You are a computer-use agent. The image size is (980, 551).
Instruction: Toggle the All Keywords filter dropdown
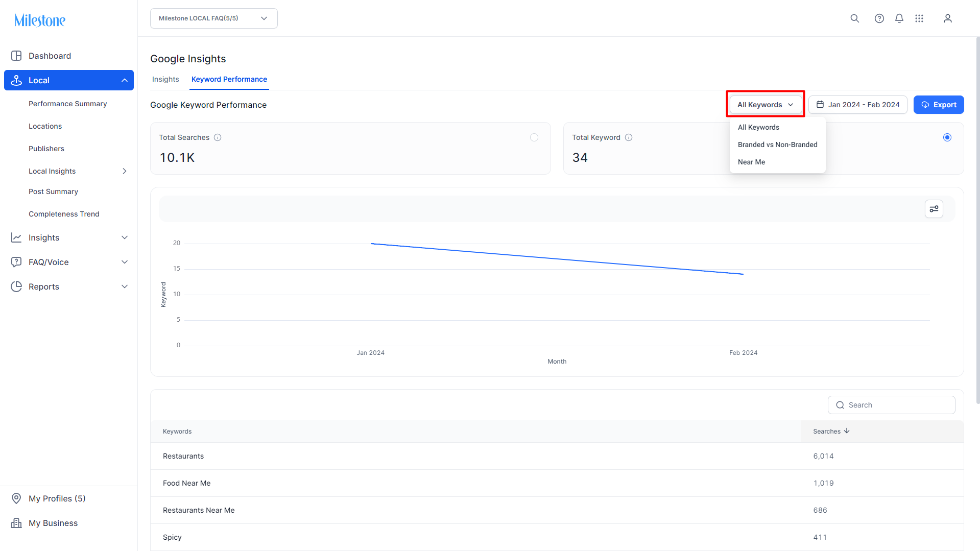766,105
